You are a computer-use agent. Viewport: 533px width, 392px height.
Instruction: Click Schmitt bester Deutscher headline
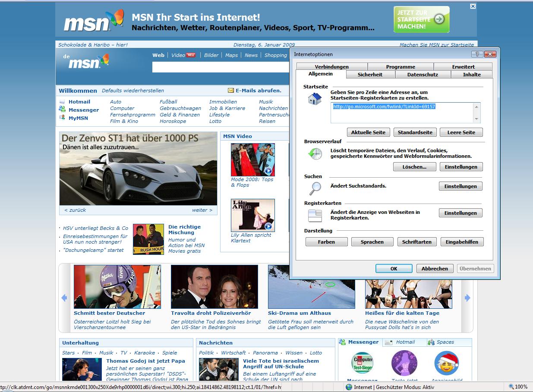point(110,313)
